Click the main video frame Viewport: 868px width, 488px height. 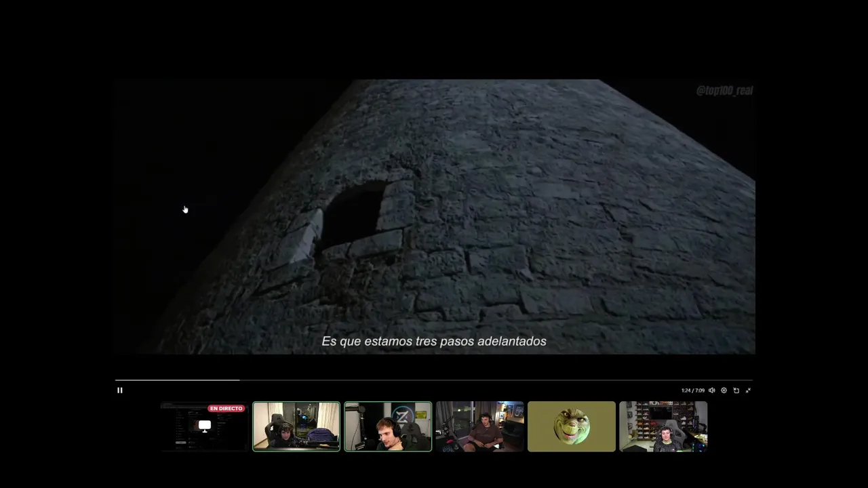[x=435, y=217]
